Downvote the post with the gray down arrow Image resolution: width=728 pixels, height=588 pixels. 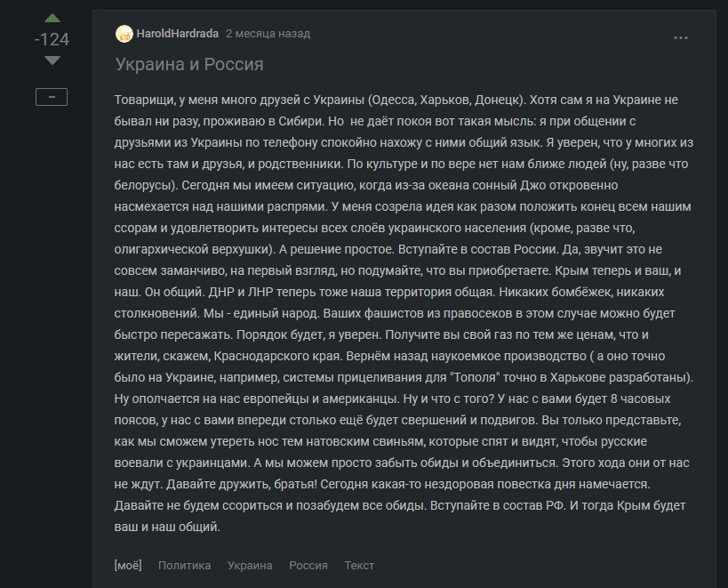[x=52, y=60]
